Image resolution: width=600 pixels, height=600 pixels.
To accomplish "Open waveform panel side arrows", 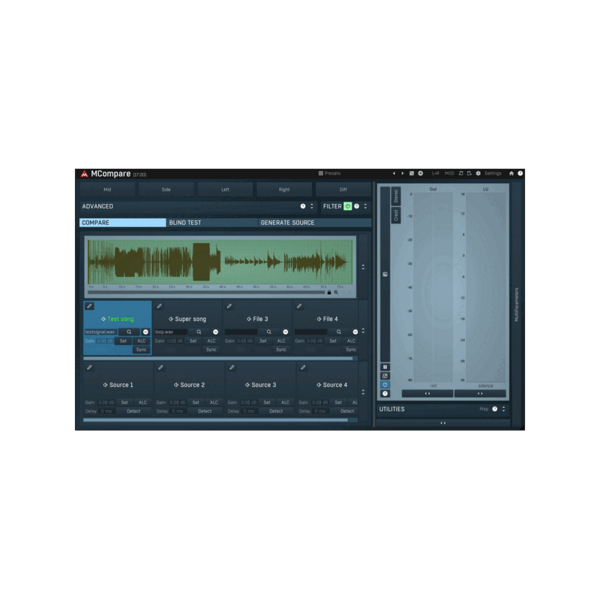I will (363, 267).
